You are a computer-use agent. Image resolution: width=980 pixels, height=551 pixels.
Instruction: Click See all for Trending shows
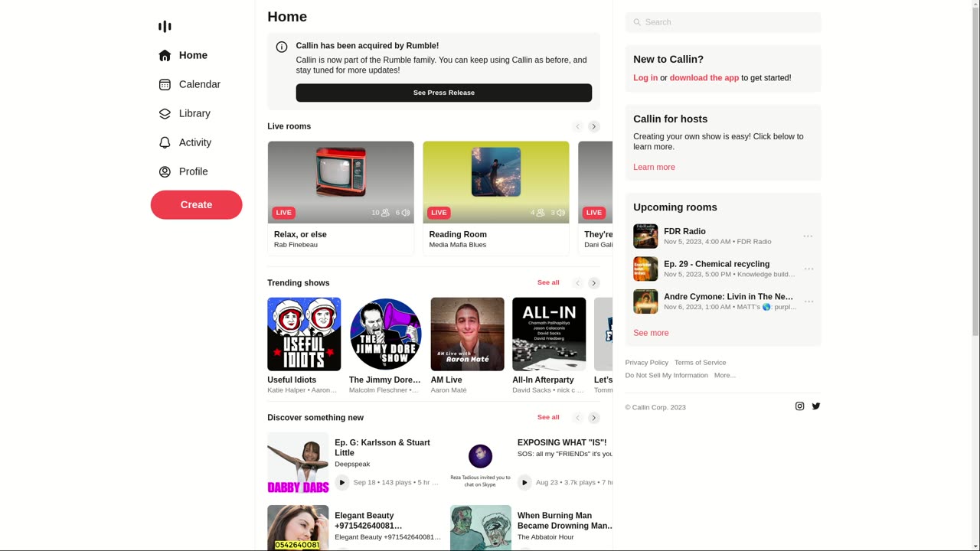tap(548, 282)
